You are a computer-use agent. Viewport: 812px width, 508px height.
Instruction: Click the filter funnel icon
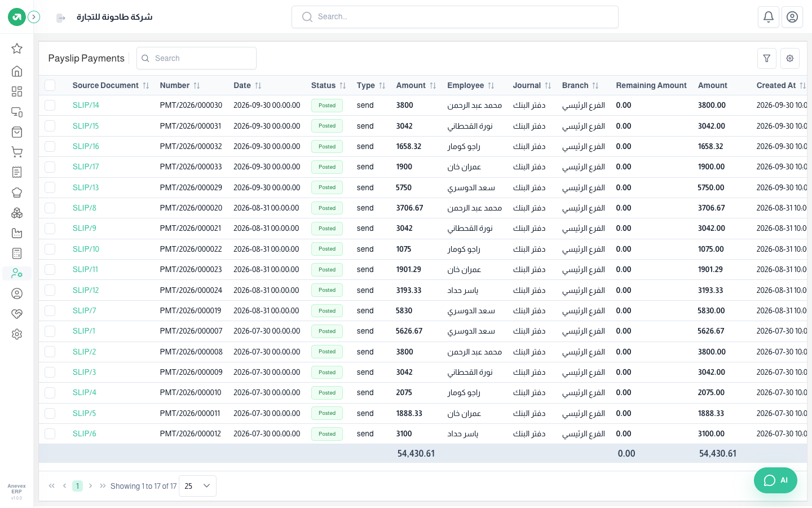[x=767, y=58]
